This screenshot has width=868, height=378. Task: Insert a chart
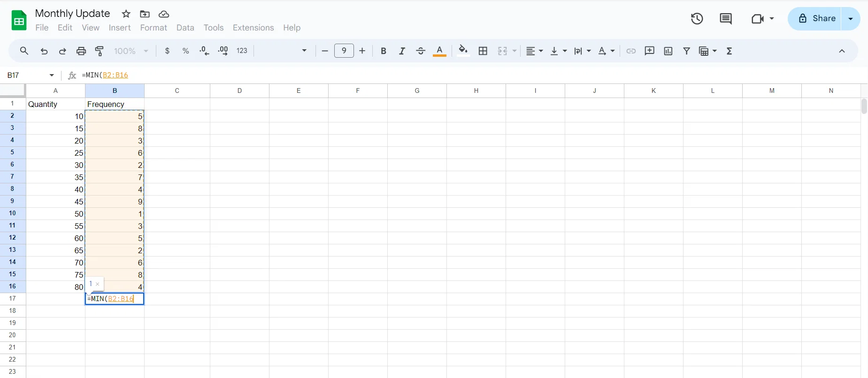click(668, 51)
